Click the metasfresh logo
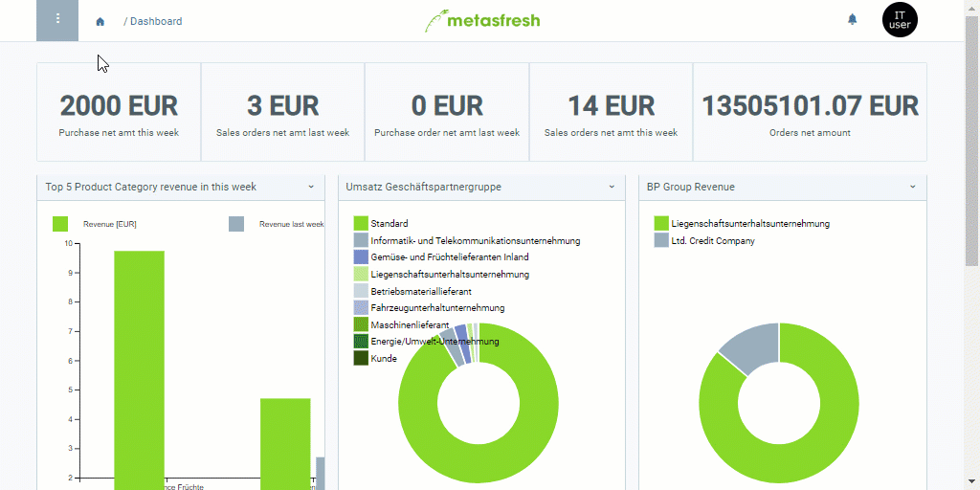Screen dimensions: 980x490 pos(482,21)
